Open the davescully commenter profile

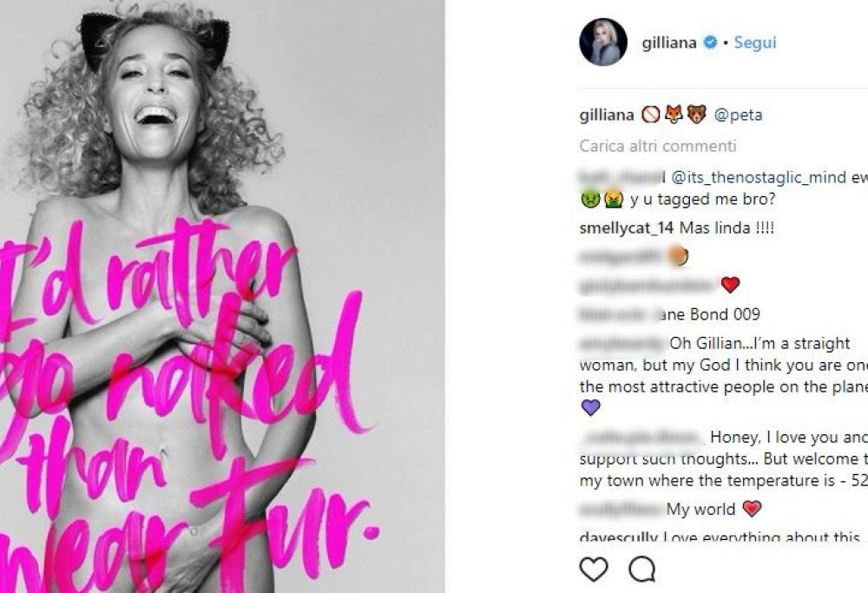619,537
